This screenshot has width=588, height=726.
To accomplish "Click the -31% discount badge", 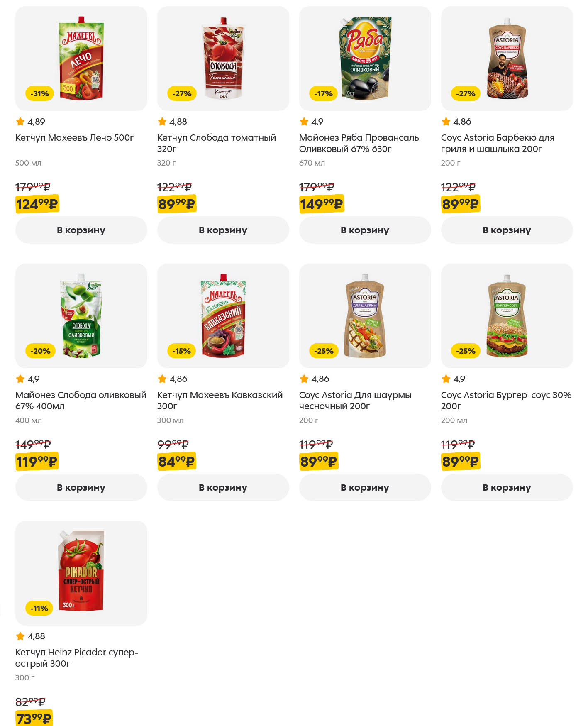I will [x=40, y=93].
